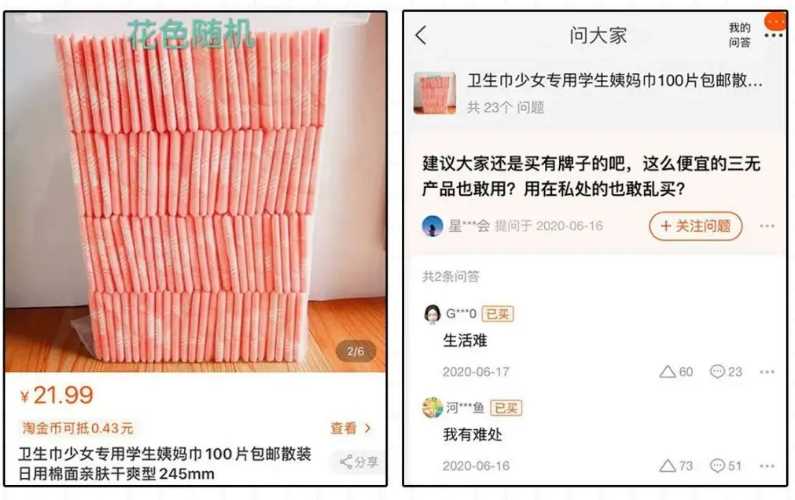Tap the share icon labeled 分享
795x500 pixels.
coord(359,462)
